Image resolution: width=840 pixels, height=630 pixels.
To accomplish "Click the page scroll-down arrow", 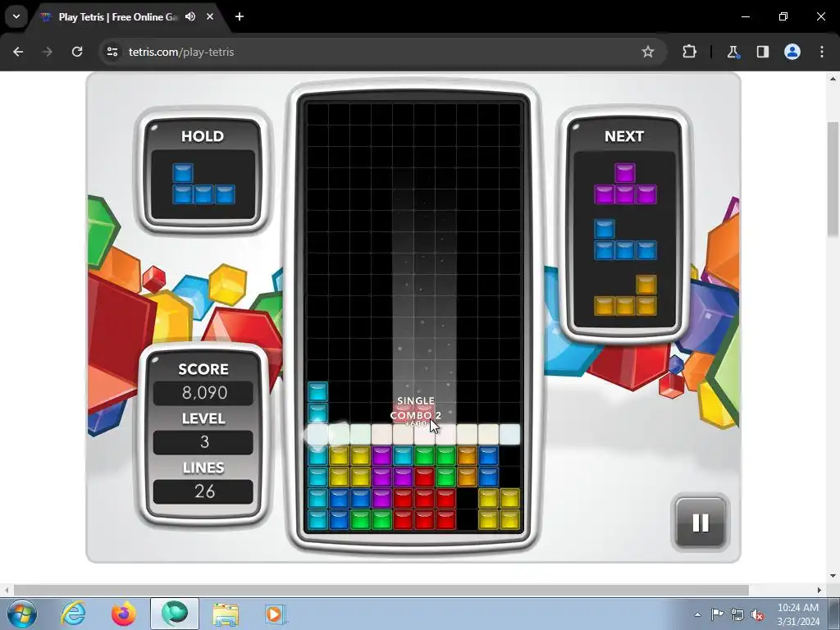I will (x=833, y=576).
